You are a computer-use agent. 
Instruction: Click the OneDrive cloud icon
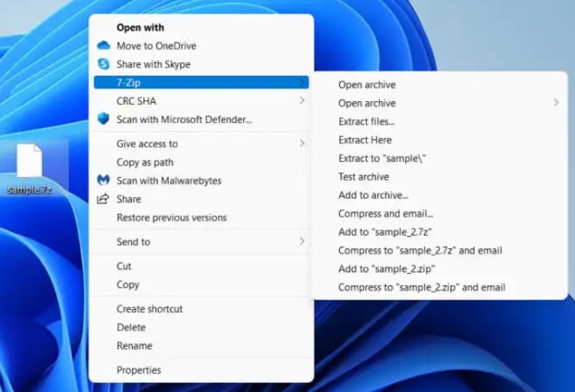click(x=104, y=45)
